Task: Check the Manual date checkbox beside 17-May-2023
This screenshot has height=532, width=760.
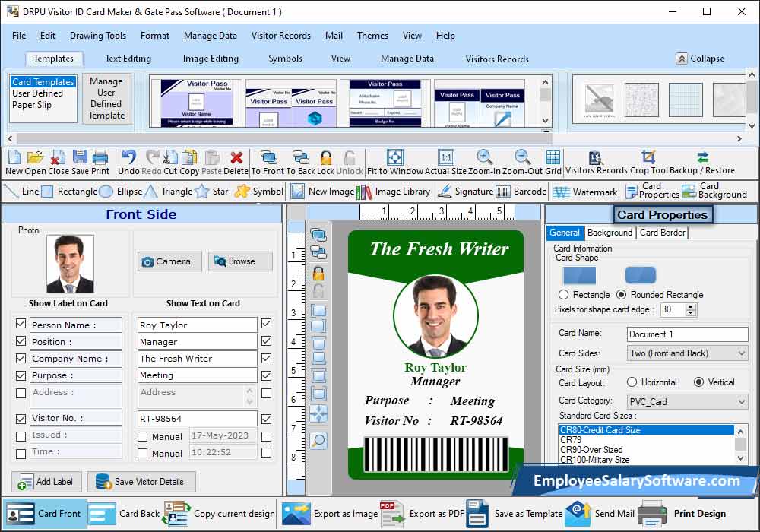Action: [x=143, y=436]
